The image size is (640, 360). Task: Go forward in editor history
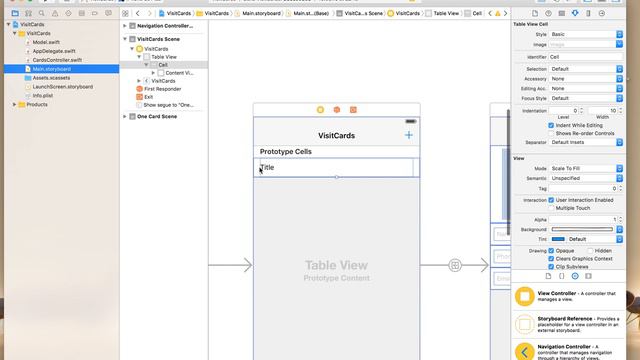[x=149, y=13]
